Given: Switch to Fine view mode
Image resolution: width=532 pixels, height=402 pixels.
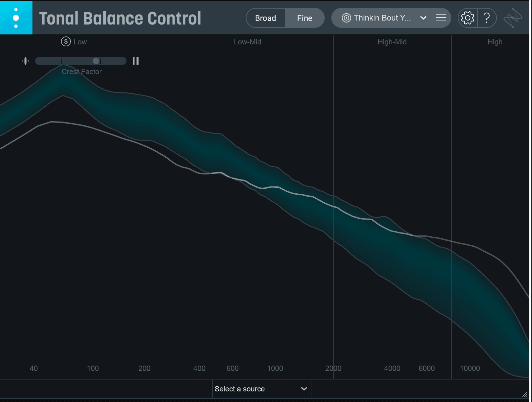Looking at the screenshot, I should pos(304,18).
